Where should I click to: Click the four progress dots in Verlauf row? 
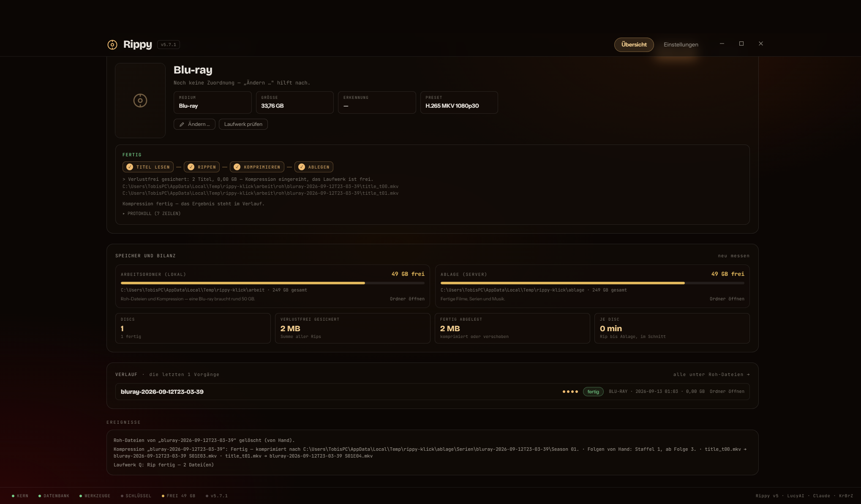tap(570, 392)
